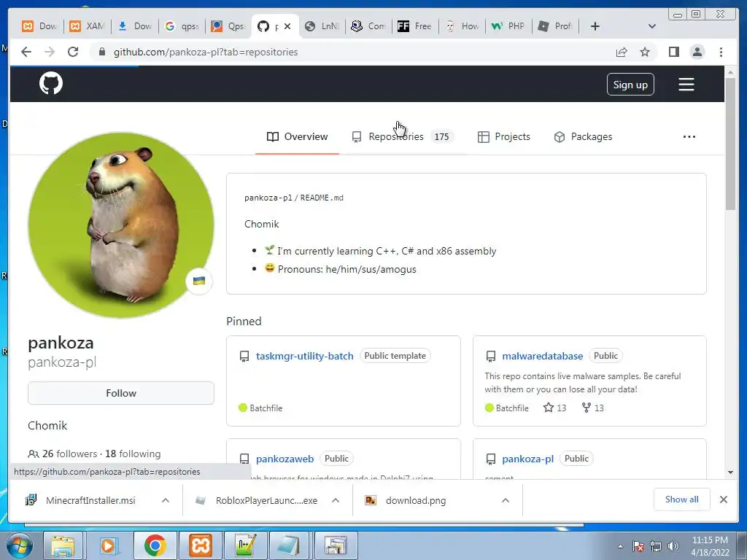The height and width of the screenshot is (560, 747).
Task: View the 18 following list
Action: coord(133,454)
